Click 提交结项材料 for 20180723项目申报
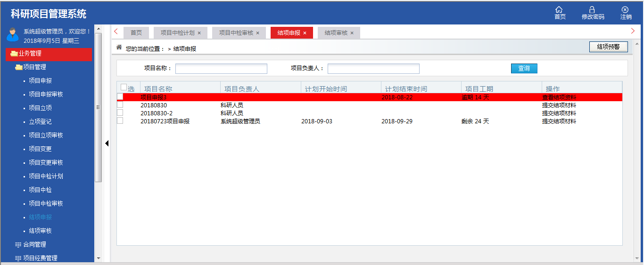The width and height of the screenshot is (644, 265). point(559,121)
